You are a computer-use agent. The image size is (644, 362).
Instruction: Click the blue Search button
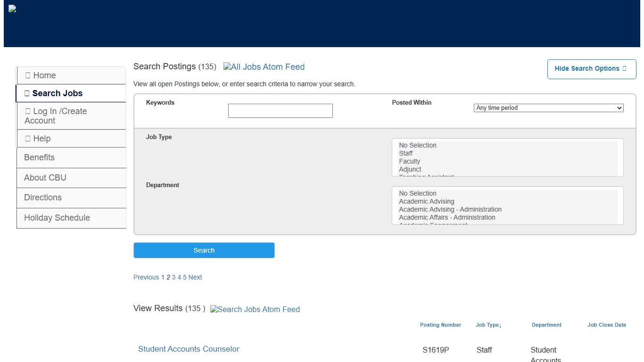204,250
